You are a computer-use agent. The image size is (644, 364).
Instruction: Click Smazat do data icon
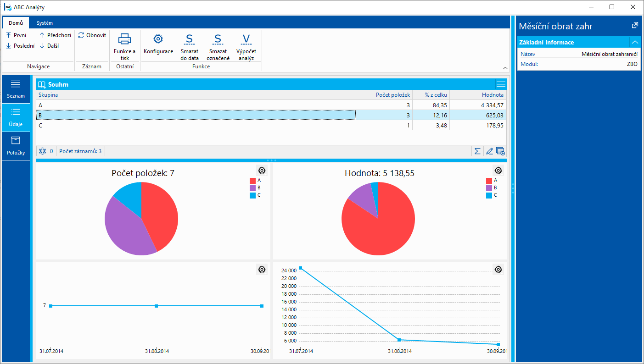tap(190, 39)
